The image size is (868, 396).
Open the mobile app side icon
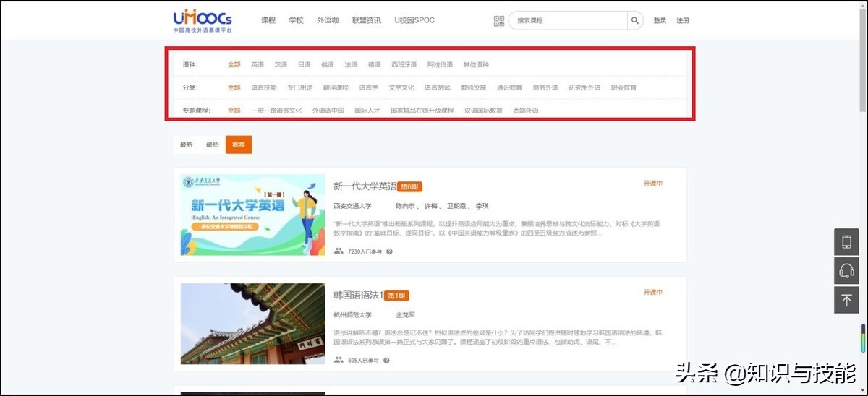(846, 242)
